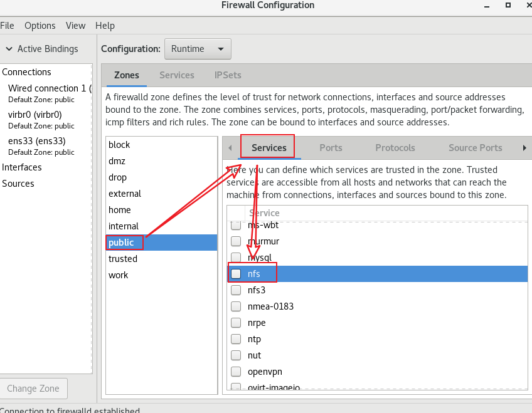Click the Change Zone button
The image size is (532, 413).
click(33, 389)
